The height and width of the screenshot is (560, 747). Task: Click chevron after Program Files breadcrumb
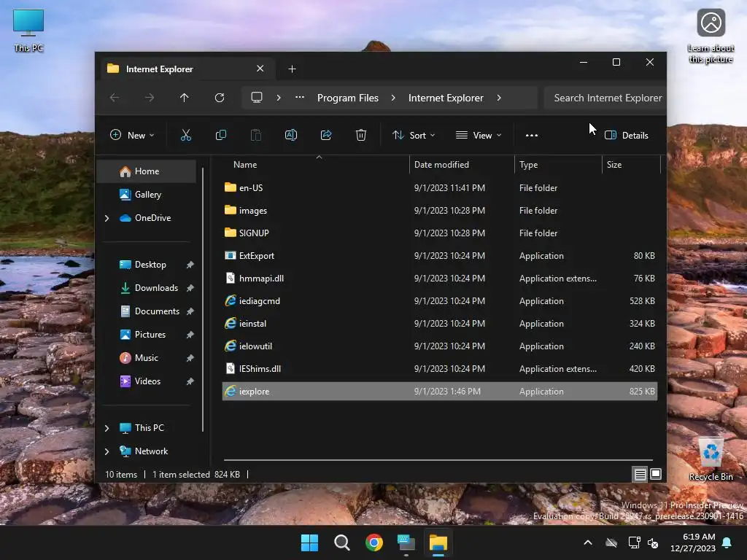[x=393, y=98]
